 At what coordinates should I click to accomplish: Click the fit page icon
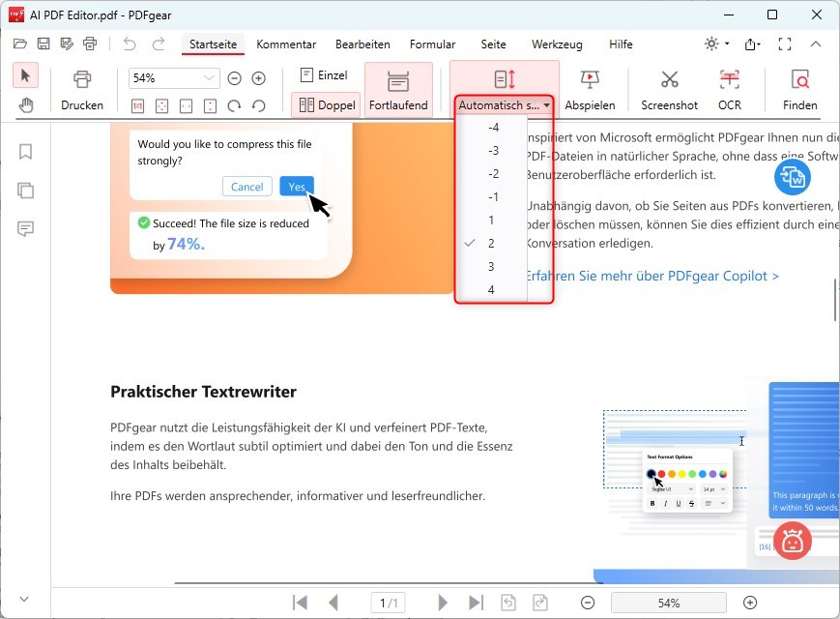pyautogui.click(x=161, y=106)
